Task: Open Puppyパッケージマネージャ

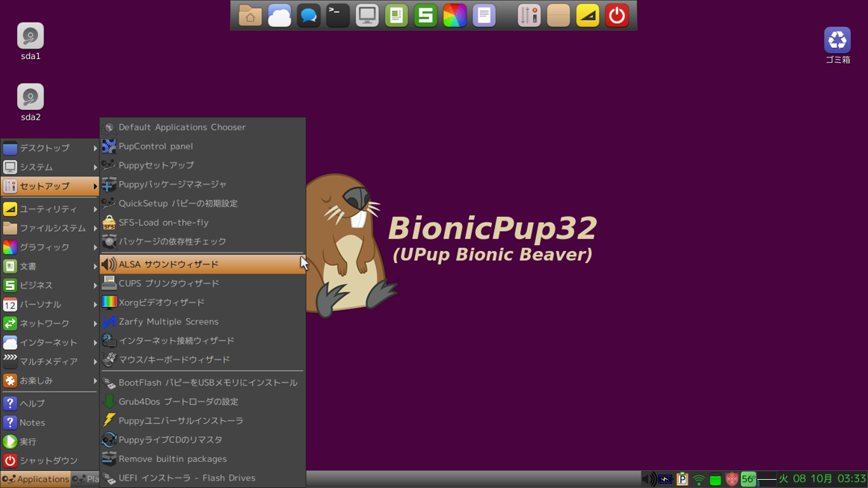Action: tap(203, 185)
